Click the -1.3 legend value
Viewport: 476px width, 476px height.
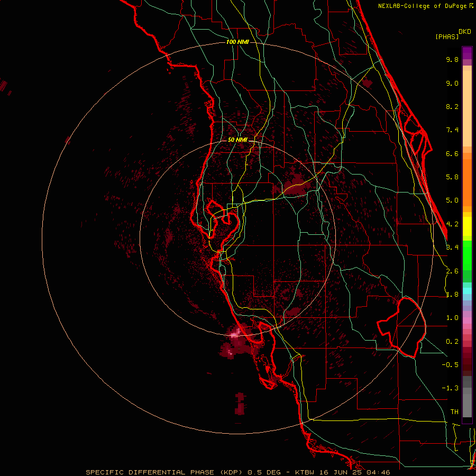click(450, 388)
